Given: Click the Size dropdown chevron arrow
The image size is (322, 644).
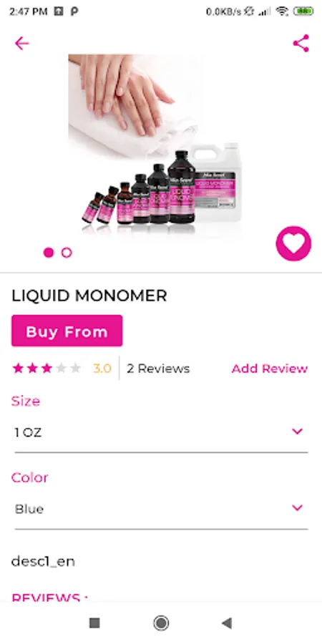Looking at the screenshot, I should point(298,431).
